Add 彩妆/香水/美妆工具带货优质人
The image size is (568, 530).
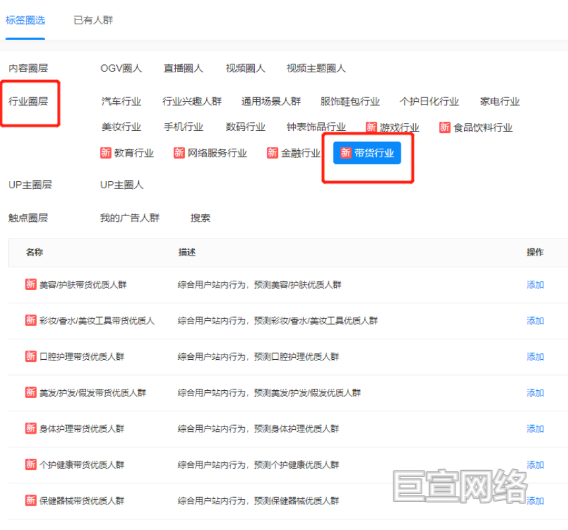[x=535, y=321]
